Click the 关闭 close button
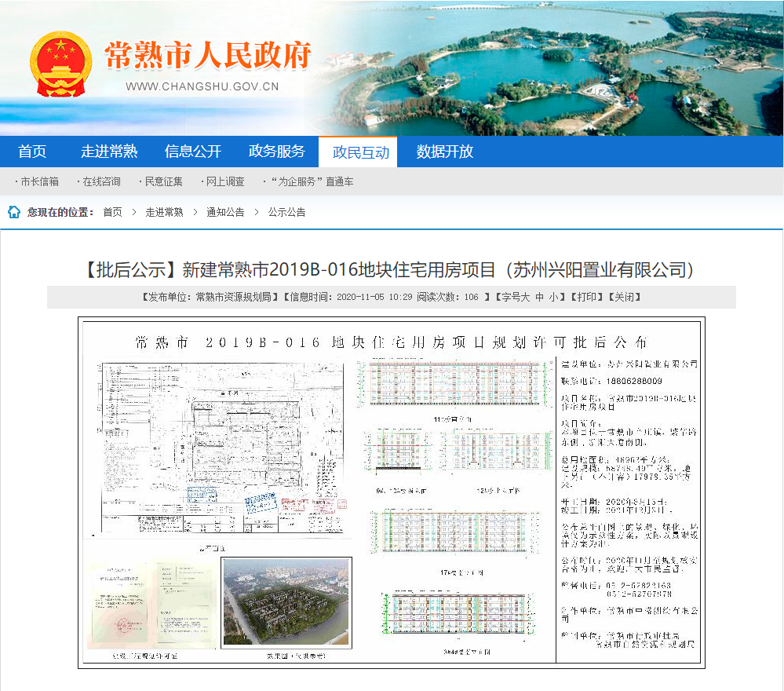 point(625,298)
